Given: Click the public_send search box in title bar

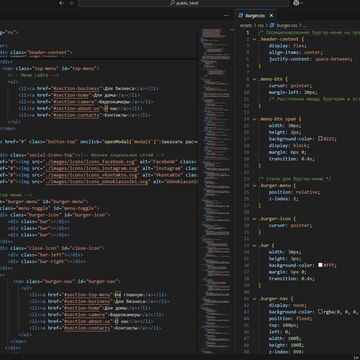Looking at the screenshot, I should 183,3.
